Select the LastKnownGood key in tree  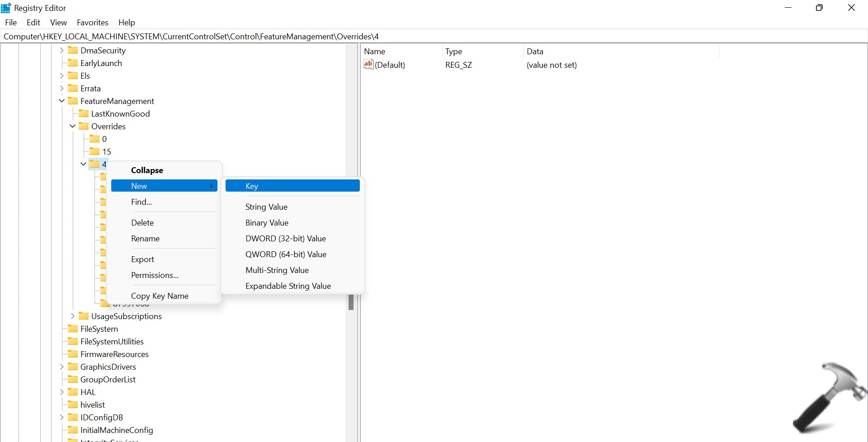click(x=120, y=113)
